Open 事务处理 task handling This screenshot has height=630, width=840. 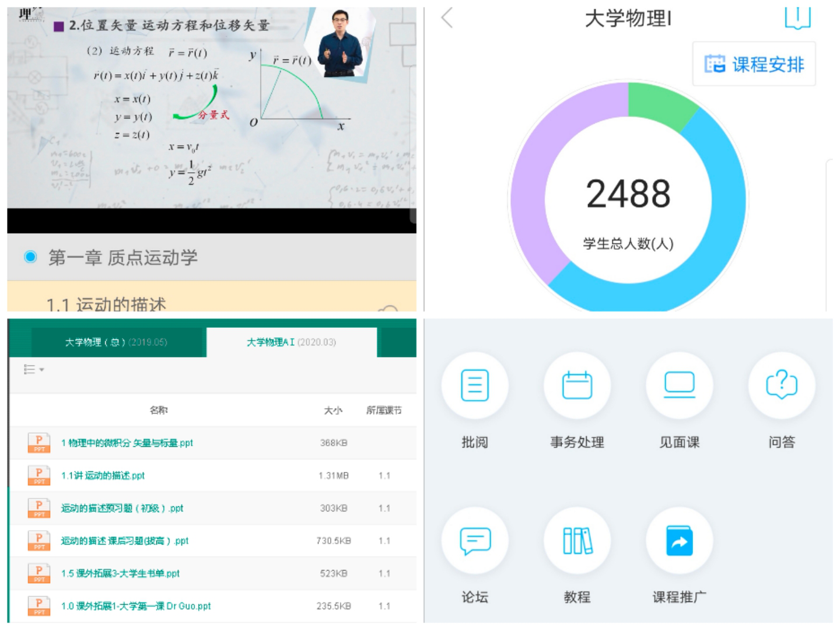coord(577,385)
